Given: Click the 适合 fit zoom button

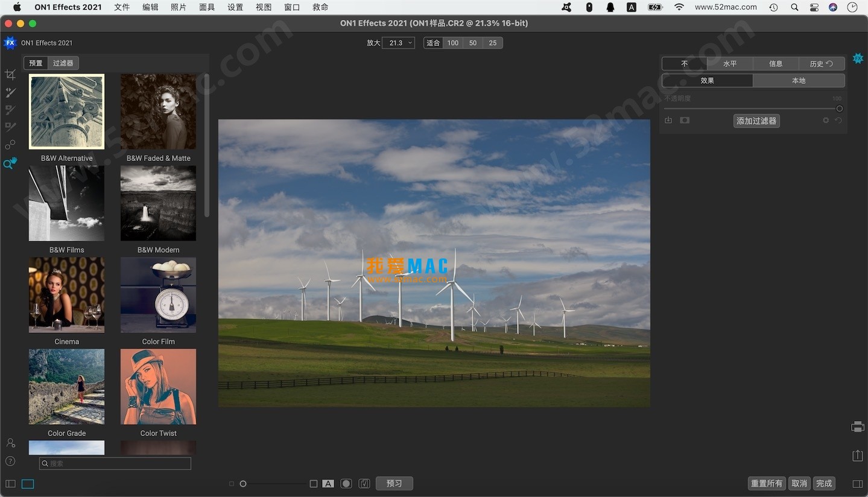Looking at the screenshot, I should point(433,43).
